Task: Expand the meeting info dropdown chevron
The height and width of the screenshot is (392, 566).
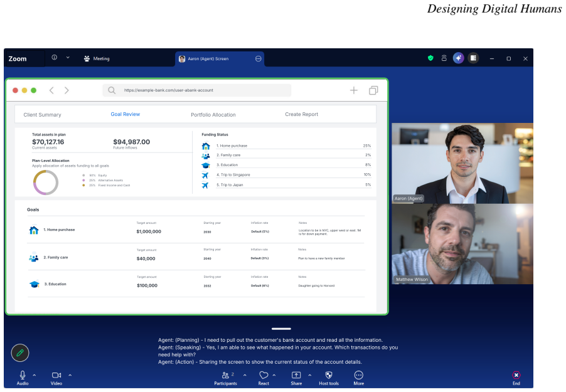Action: coord(68,58)
